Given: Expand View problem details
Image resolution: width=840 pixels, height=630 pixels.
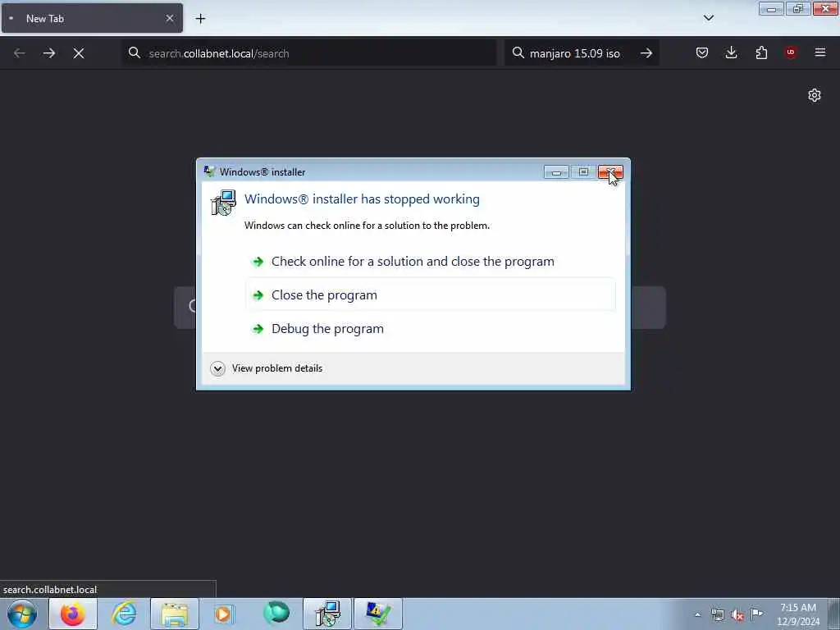Looking at the screenshot, I should pyautogui.click(x=267, y=368).
